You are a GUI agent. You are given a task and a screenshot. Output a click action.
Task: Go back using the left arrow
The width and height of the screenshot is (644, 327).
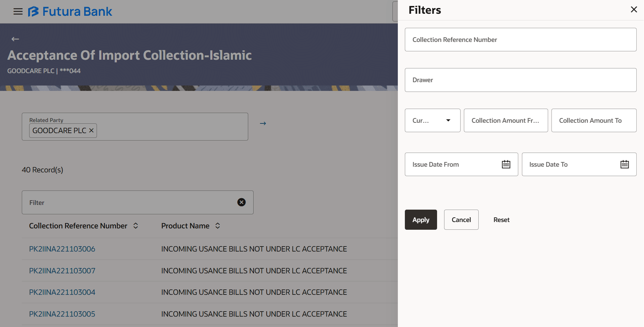[15, 39]
